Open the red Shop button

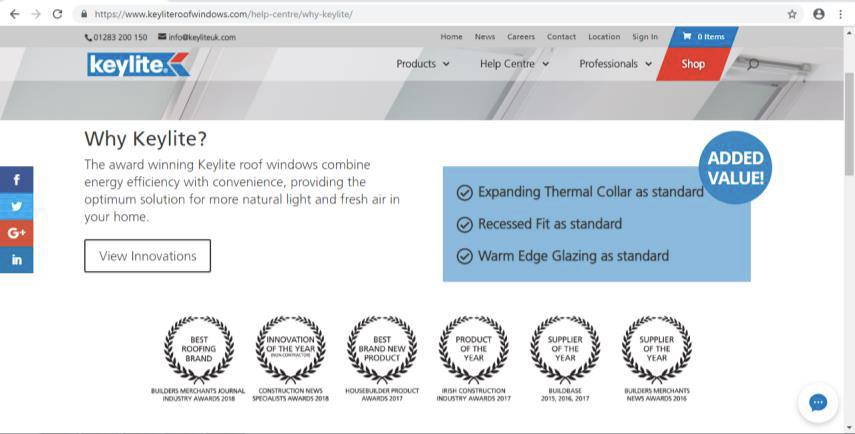point(693,64)
